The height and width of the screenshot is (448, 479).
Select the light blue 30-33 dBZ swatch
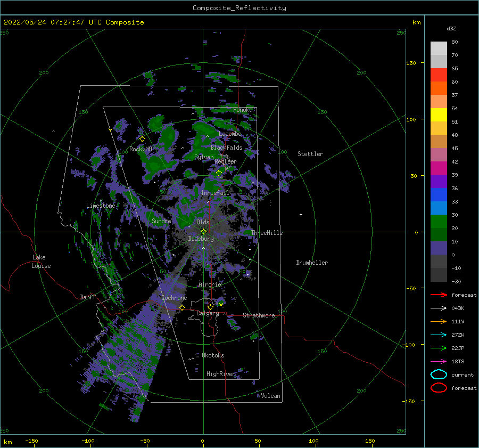pos(439,208)
